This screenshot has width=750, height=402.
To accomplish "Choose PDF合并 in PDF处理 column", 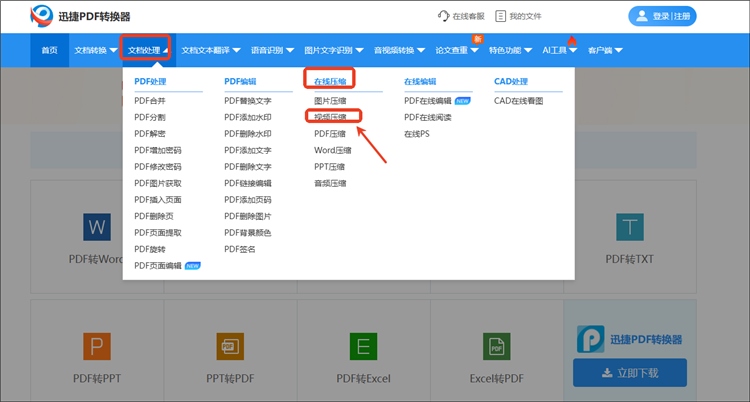I will point(150,101).
